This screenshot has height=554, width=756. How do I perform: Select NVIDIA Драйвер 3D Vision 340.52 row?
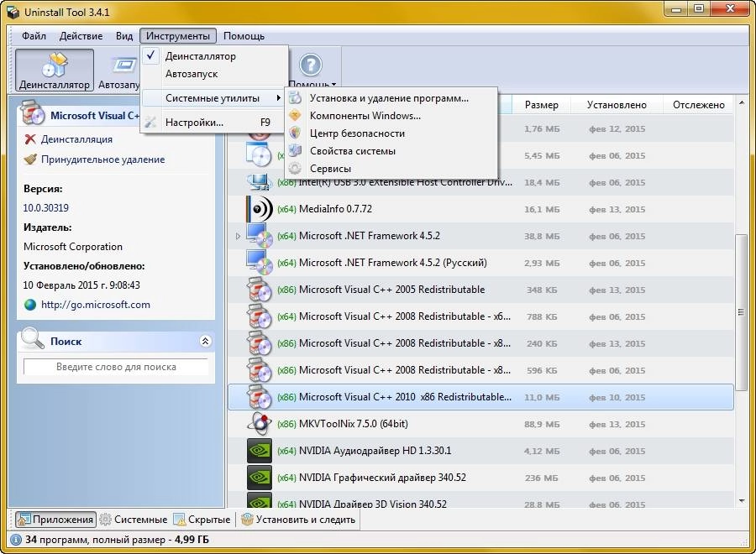[480, 500]
